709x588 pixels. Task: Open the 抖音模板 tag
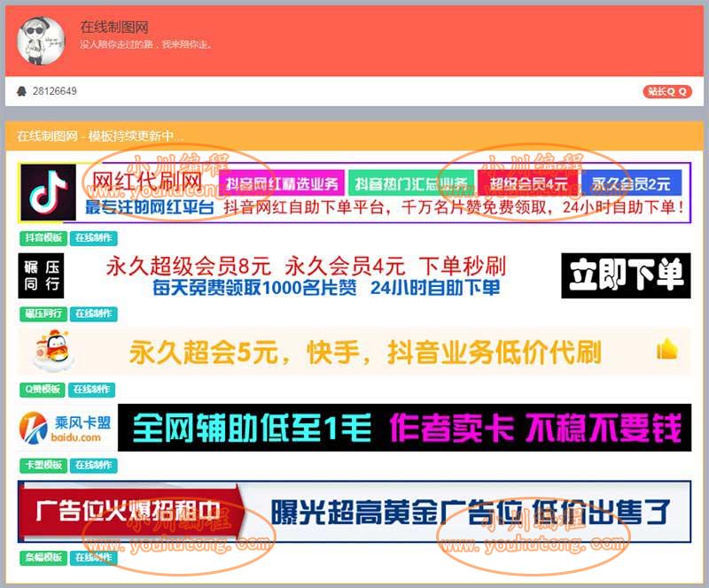pos(43,238)
